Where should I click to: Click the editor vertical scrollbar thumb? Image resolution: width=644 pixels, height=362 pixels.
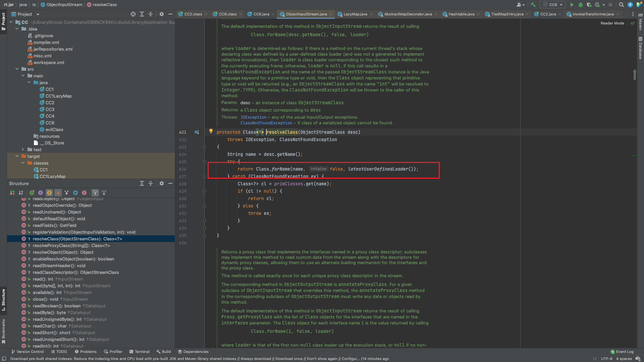(635, 74)
